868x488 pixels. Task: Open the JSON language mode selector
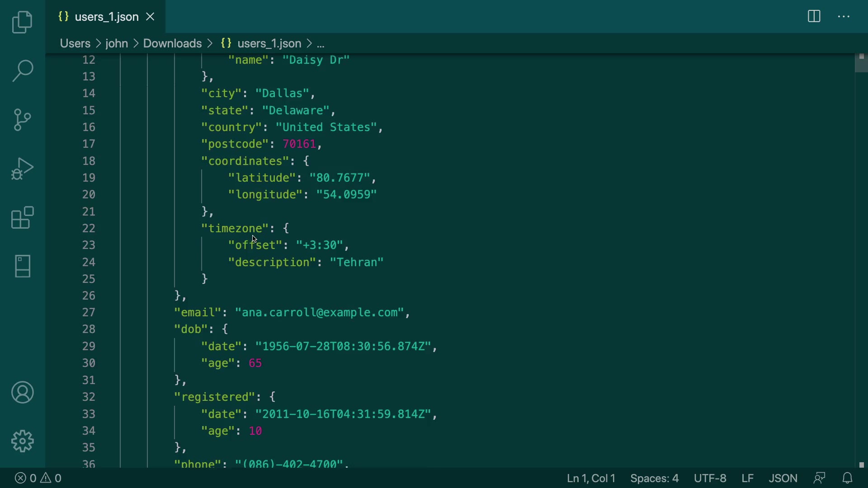[x=783, y=478]
